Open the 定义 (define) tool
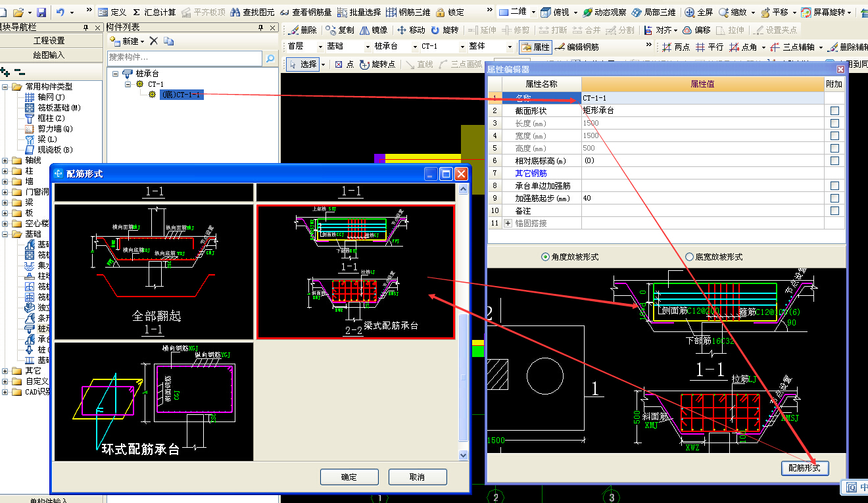The image size is (868, 503). click(112, 12)
